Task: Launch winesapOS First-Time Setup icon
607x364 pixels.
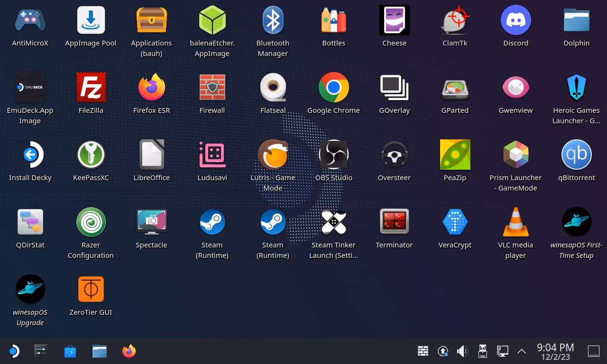Action: coord(576,222)
